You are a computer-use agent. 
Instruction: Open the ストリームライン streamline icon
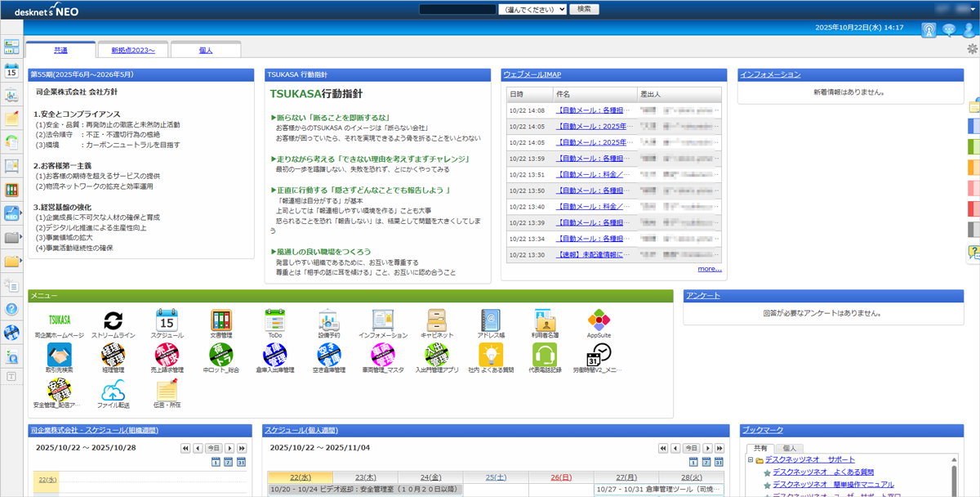(x=113, y=321)
